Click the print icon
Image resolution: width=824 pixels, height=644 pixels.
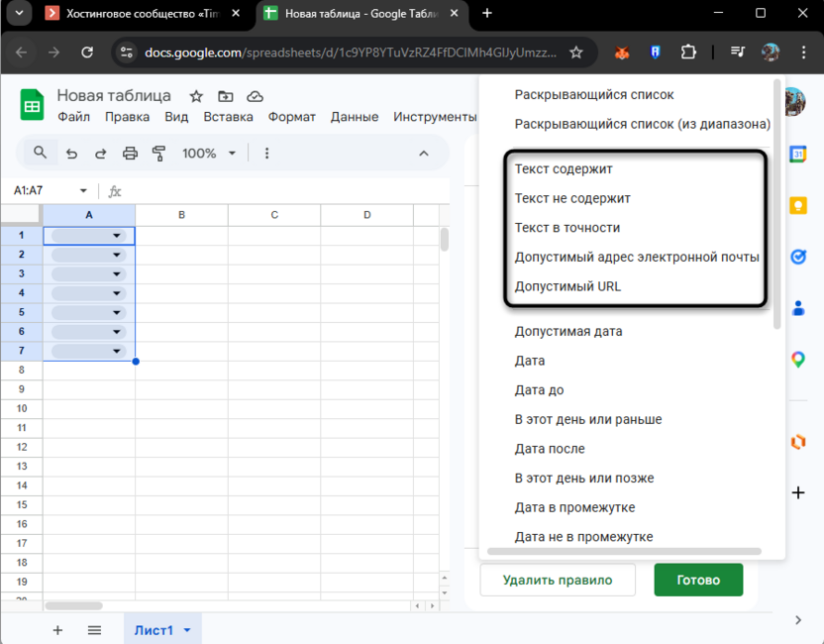click(x=130, y=154)
